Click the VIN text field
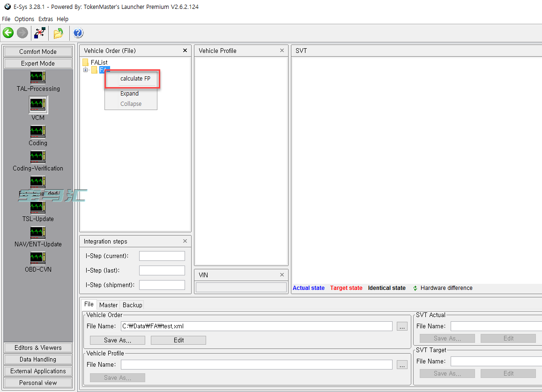Screen dimensions: 542x392 point(241,287)
